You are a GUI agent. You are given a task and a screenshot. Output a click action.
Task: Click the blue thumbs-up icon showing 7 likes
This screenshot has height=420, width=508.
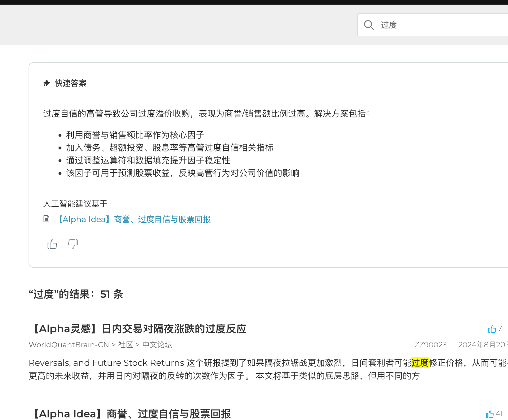[493, 329]
